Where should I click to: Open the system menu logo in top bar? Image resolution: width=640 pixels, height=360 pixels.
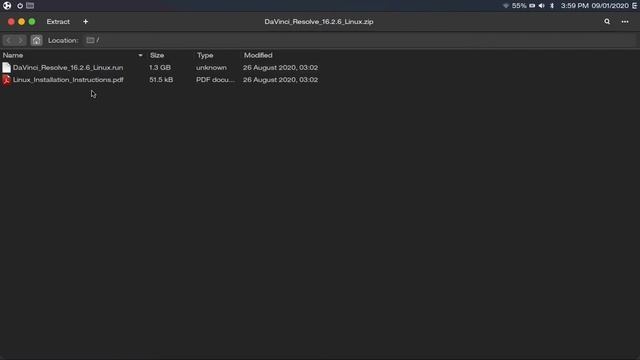(7, 6)
